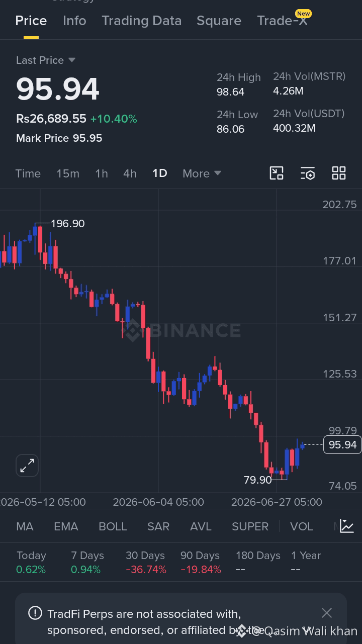Viewport: 362px width, 644px height.
Task: Toggle the BOLL indicator
Action: click(113, 526)
